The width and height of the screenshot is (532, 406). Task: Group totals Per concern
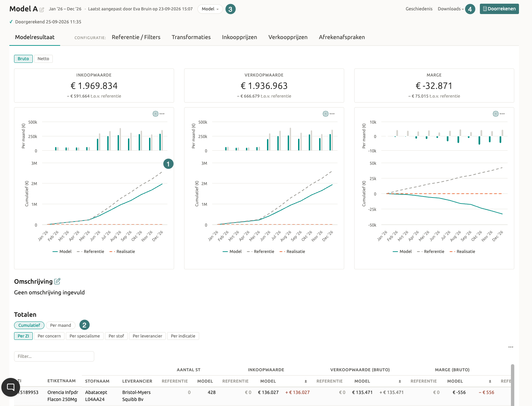click(x=49, y=336)
